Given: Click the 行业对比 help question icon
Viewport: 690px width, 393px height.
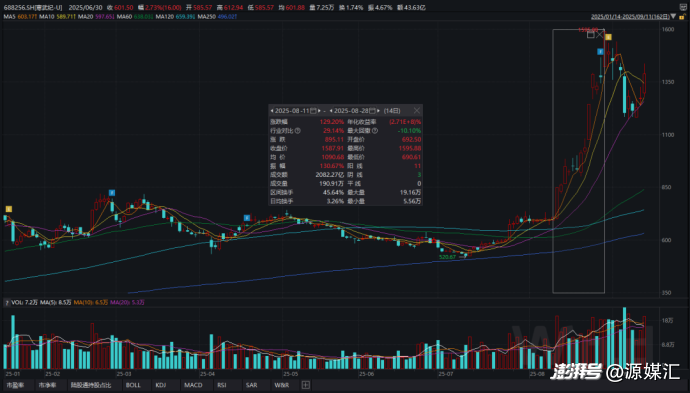Looking at the screenshot, I should [298, 131].
